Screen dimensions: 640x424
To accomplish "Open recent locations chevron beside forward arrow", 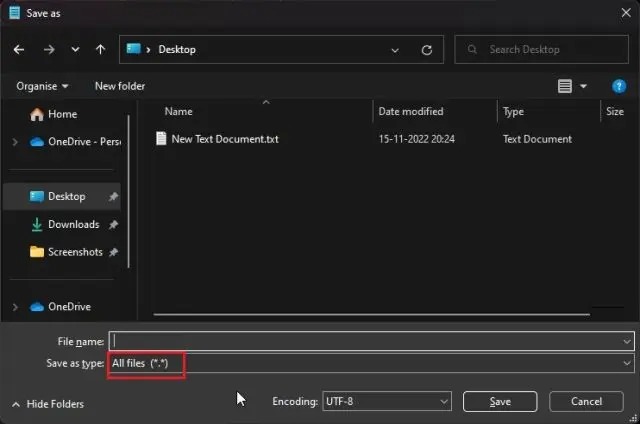I will [75, 50].
